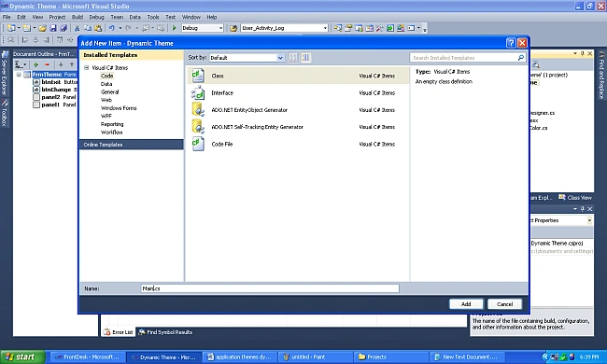Click the Save All toolbar icon
607x364 pixels.
tap(64, 28)
